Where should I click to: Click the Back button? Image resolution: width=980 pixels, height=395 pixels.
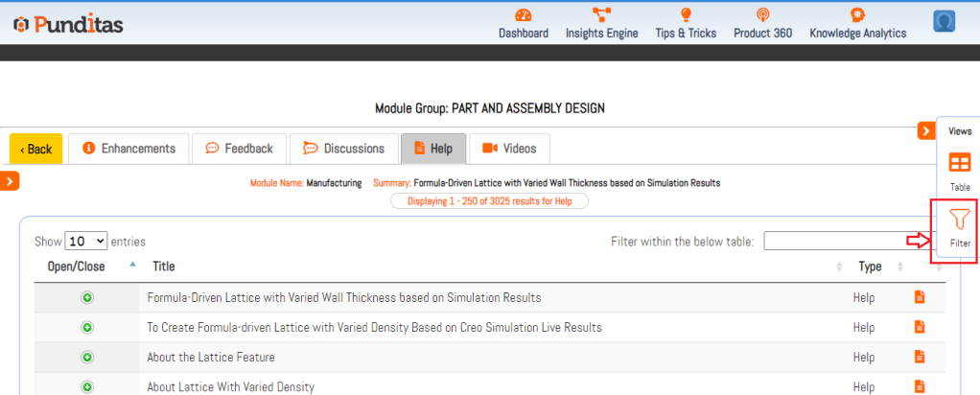[36, 149]
